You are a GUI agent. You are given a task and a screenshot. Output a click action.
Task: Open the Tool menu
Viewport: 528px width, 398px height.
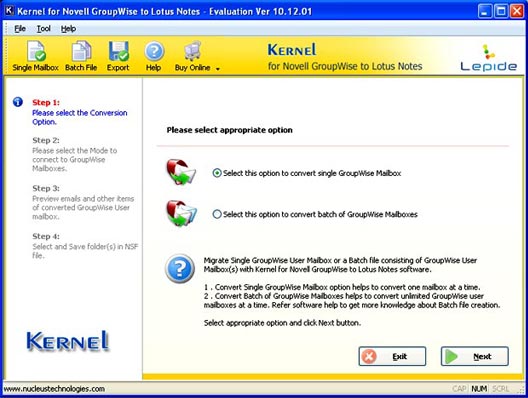(x=43, y=29)
